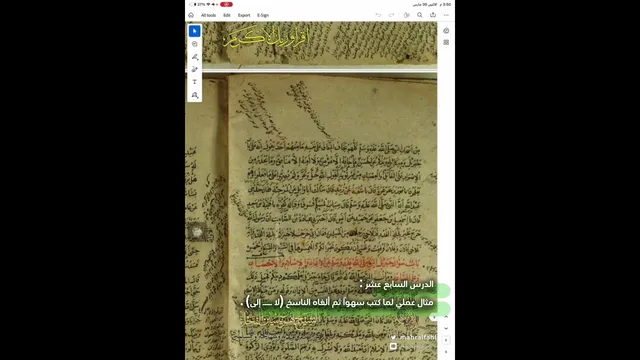Pick the freehand draw tool

click(195, 69)
